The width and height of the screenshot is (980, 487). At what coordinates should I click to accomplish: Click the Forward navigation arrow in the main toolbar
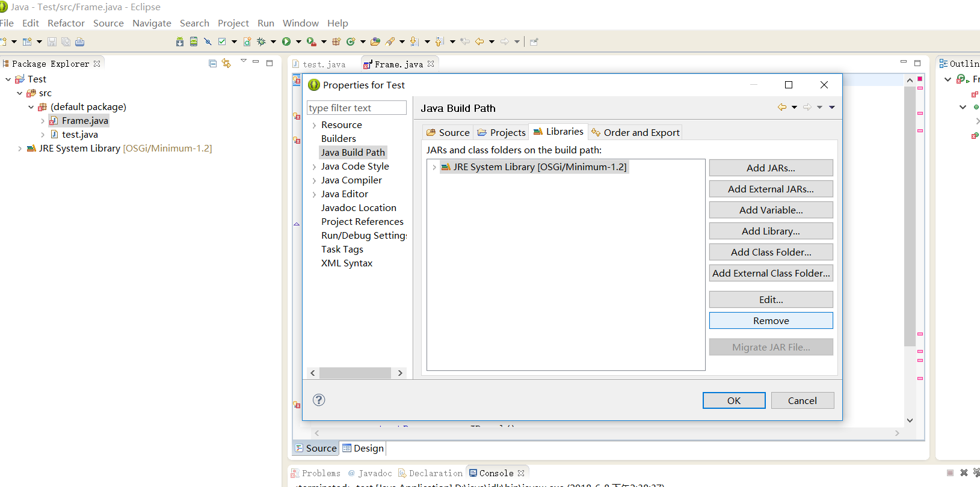[504, 41]
